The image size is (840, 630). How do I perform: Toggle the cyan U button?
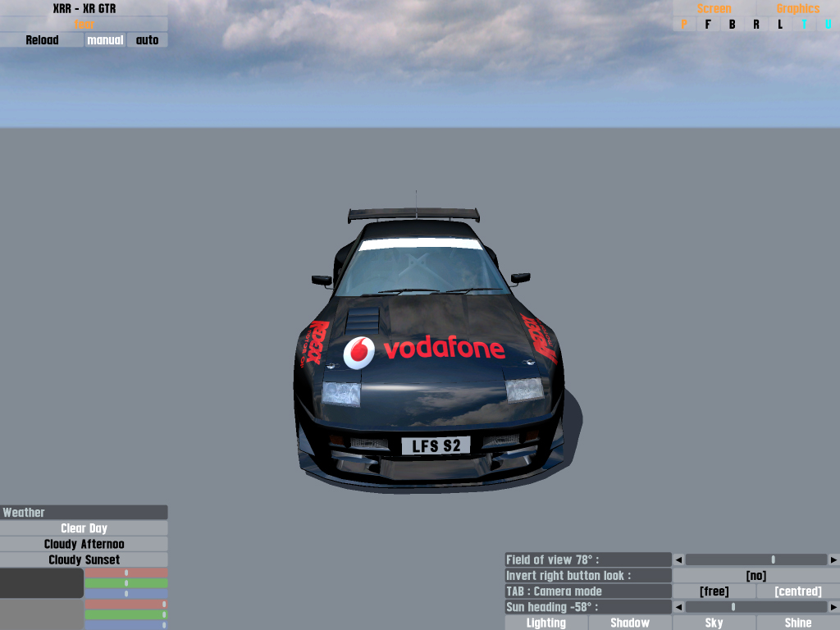point(829,24)
